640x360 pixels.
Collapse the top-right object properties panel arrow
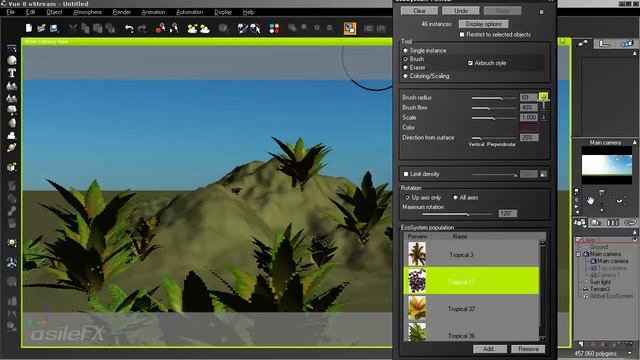(x=635, y=53)
